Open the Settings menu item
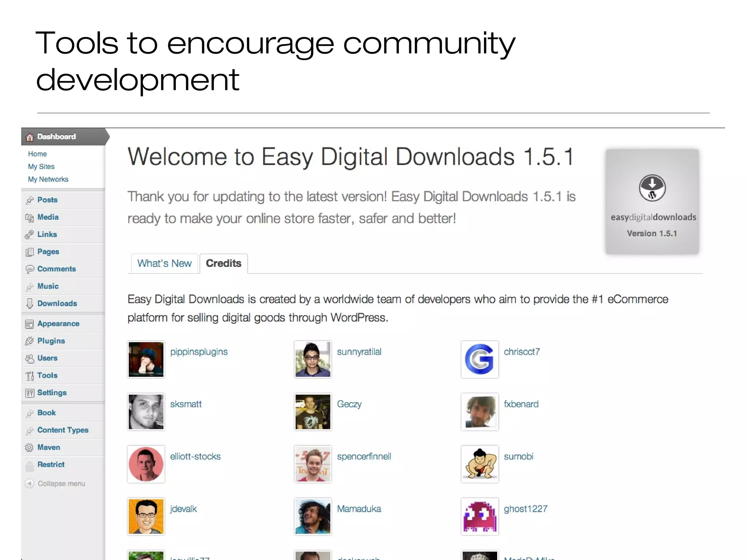 (x=63, y=393)
